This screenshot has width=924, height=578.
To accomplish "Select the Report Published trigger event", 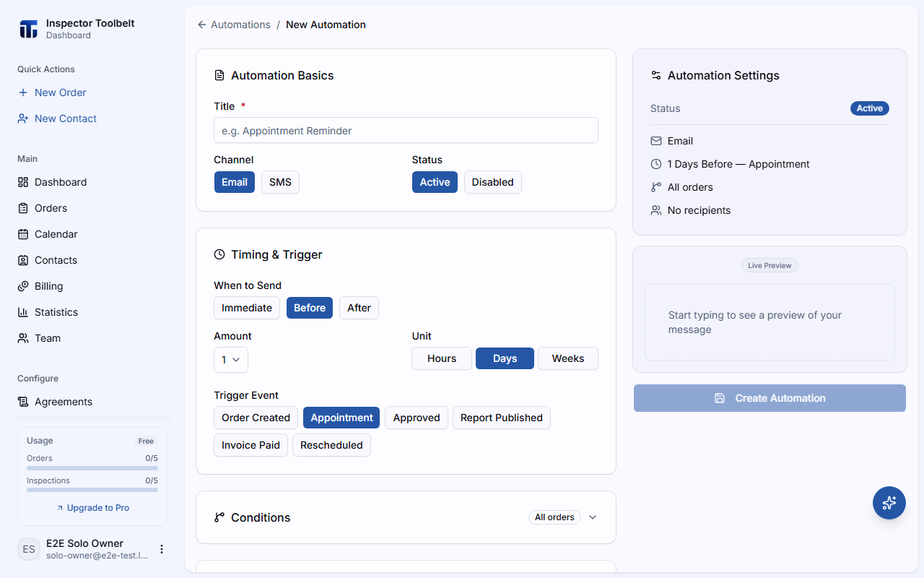I will (502, 418).
